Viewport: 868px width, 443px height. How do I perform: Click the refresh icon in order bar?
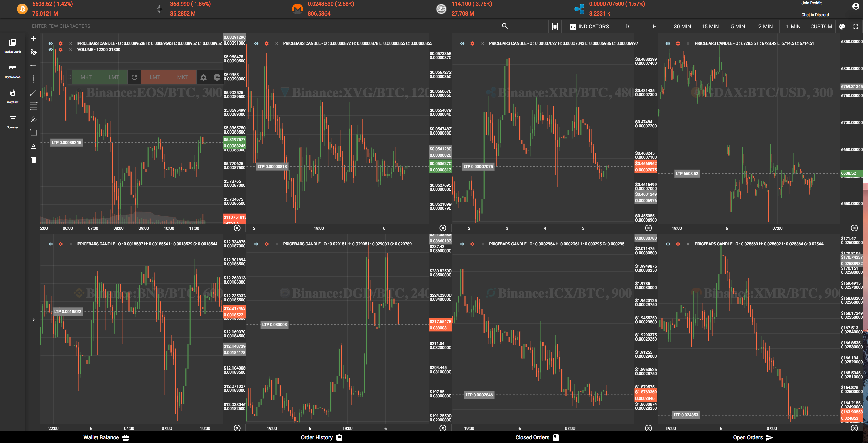click(x=134, y=77)
